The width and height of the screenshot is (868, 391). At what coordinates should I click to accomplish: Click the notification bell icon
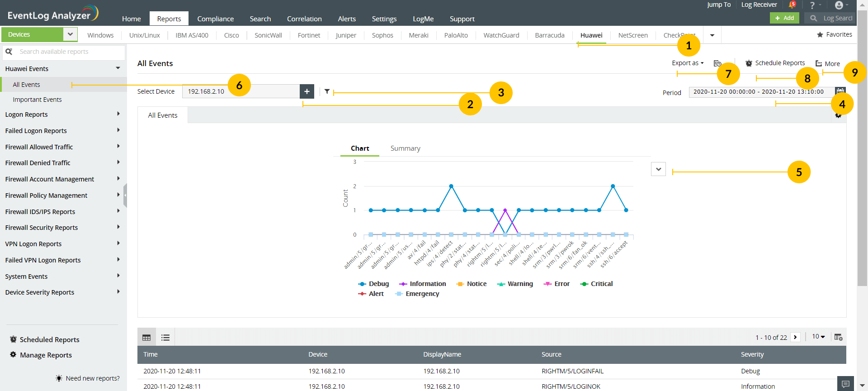[x=792, y=5]
